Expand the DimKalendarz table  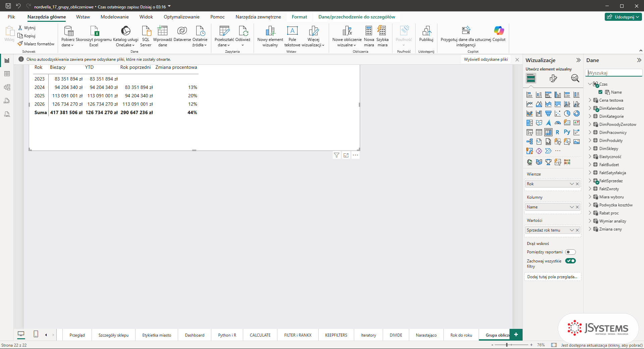tap(590, 108)
